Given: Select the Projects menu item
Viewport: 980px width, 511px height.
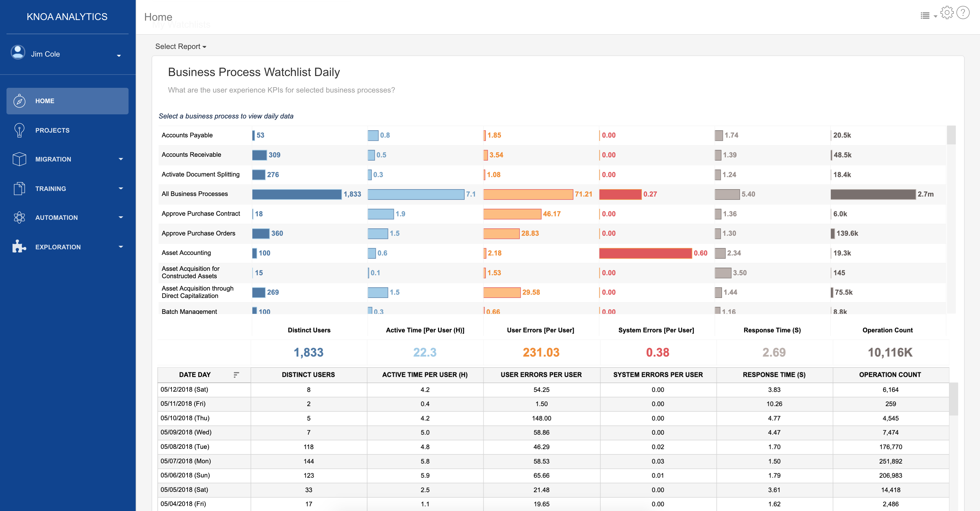Looking at the screenshot, I should point(52,130).
